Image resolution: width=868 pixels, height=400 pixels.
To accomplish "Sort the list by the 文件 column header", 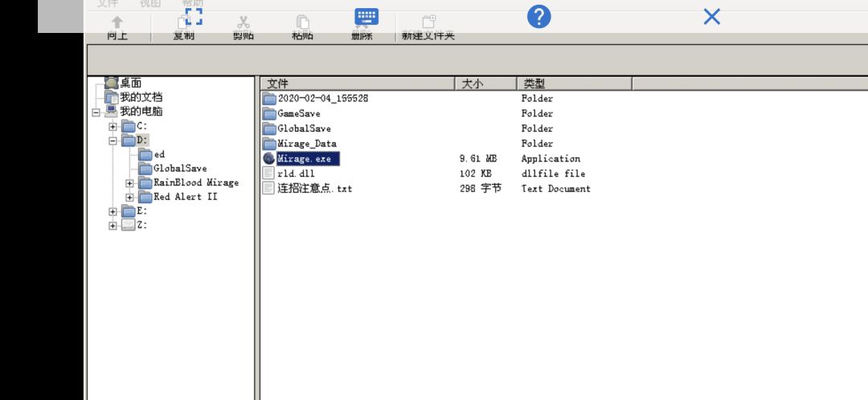I will tap(358, 84).
